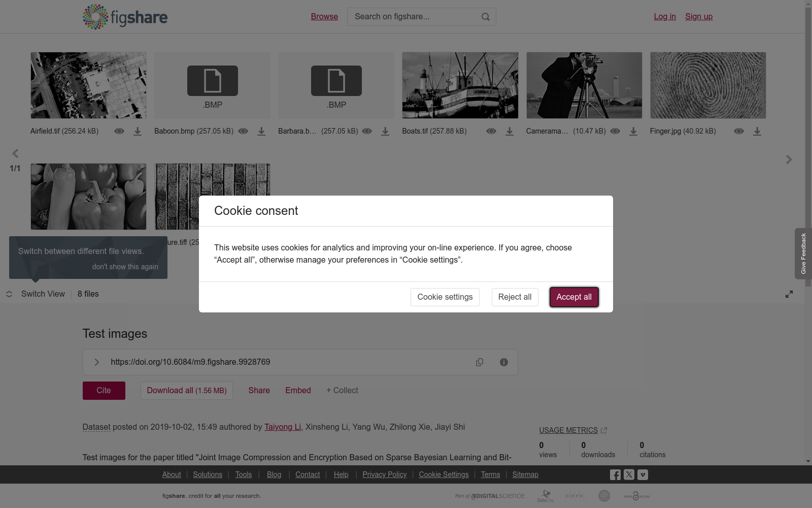Open footer About link

[172, 474]
